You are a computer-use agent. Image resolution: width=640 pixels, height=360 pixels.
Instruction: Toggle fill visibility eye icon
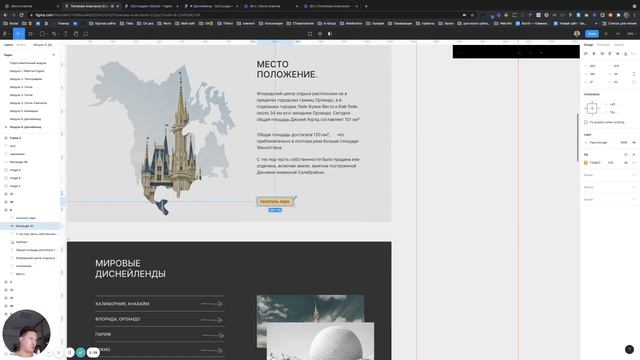(x=626, y=162)
